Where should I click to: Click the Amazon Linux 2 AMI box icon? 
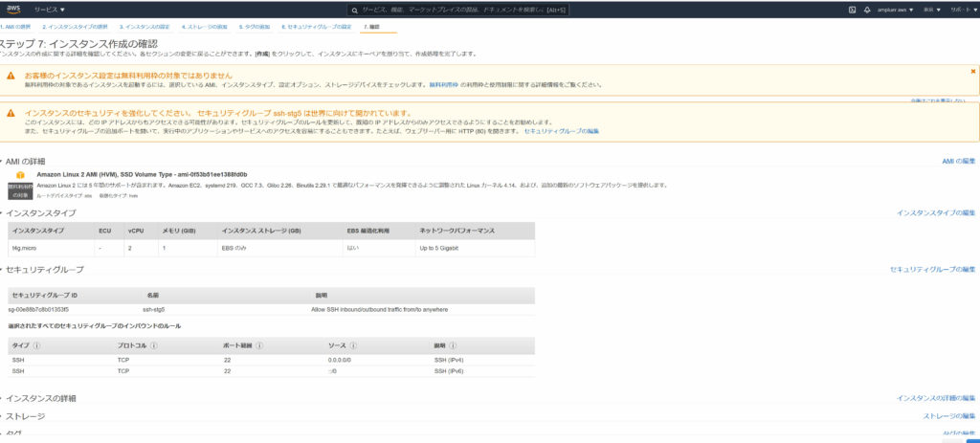[x=18, y=176]
